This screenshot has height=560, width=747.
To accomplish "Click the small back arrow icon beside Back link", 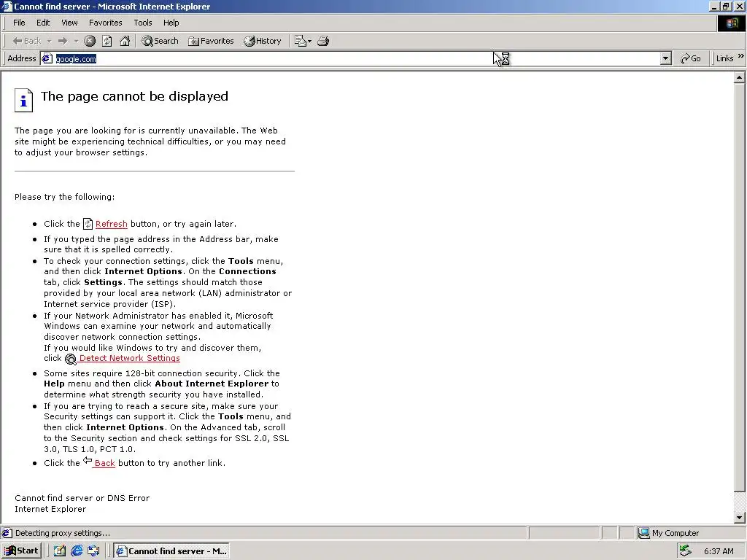I will click(88, 460).
